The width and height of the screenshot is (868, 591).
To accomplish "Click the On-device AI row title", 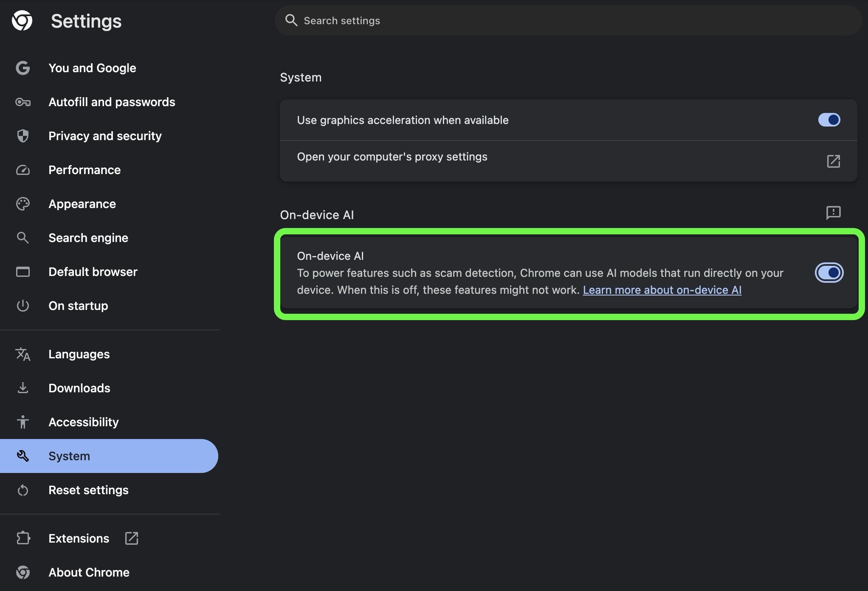I will (330, 256).
